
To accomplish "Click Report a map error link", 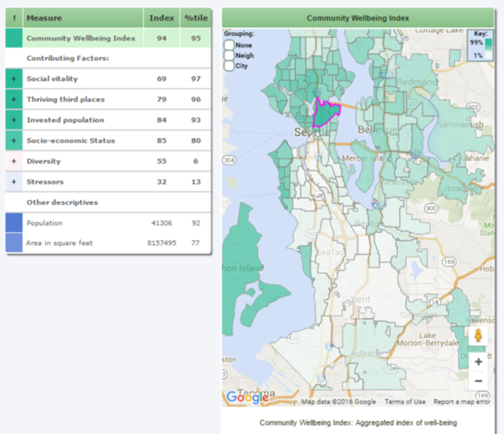I will point(461,402).
